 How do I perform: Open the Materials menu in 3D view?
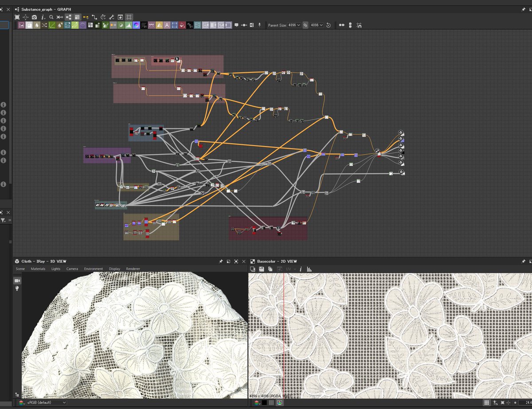click(38, 269)
